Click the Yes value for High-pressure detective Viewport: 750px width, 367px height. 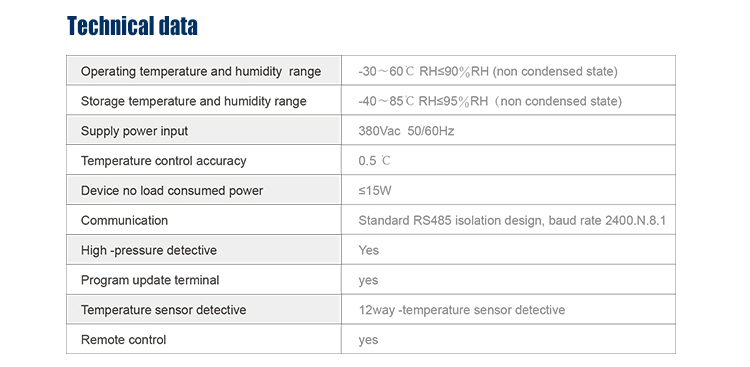pos(368,250)
